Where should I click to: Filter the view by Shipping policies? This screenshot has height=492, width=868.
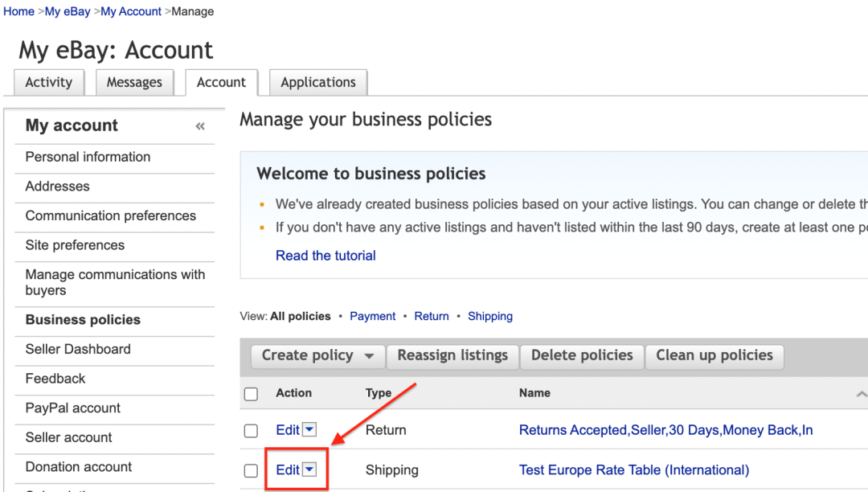coord(490,317)
